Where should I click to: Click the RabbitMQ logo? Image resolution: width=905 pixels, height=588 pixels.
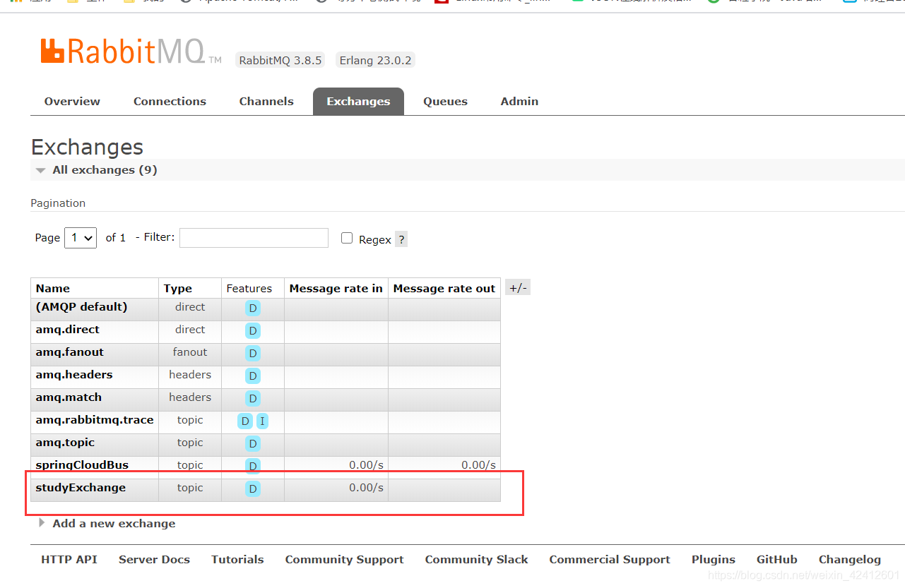click(x=131, y=52)
